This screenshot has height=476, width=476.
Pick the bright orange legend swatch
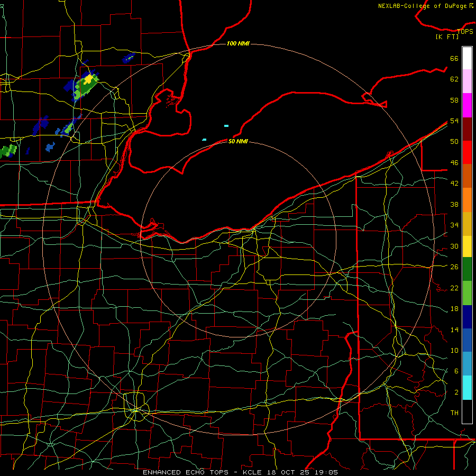[467, 200]
